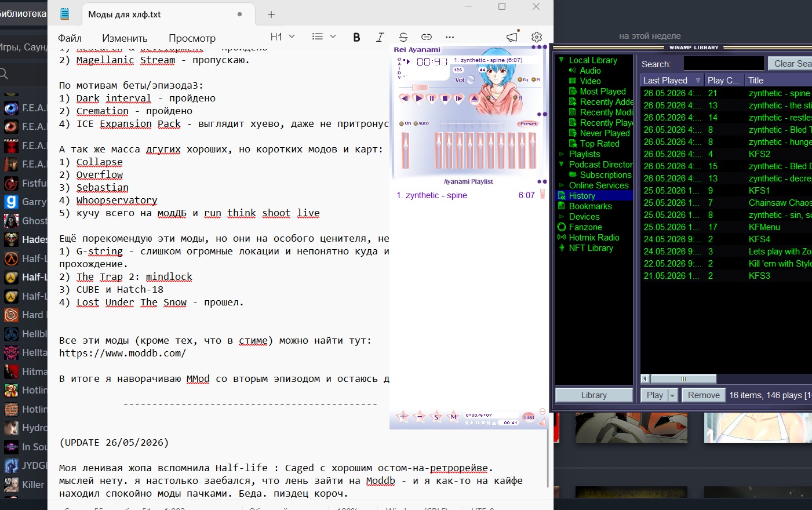Expand the Online Services tree node

click(x=561, y=185)
